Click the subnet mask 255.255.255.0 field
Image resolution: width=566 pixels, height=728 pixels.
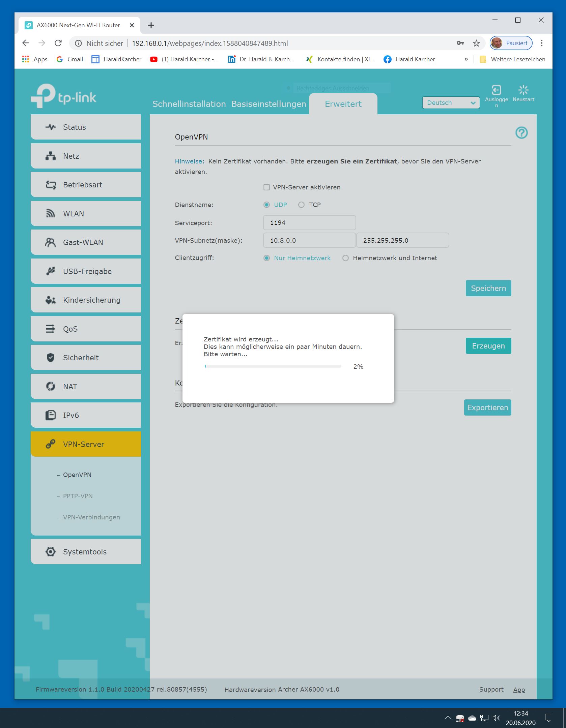click(403, 240)
